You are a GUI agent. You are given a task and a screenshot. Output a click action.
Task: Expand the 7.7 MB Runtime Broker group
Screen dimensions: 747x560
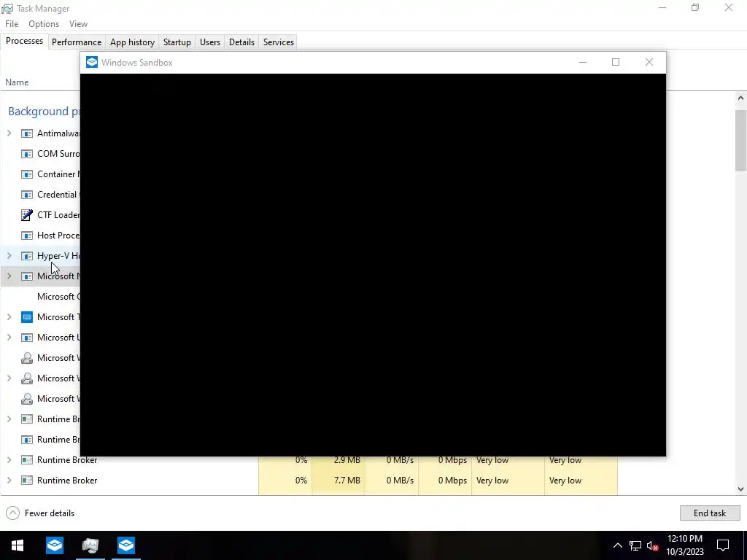click(9, 481)
